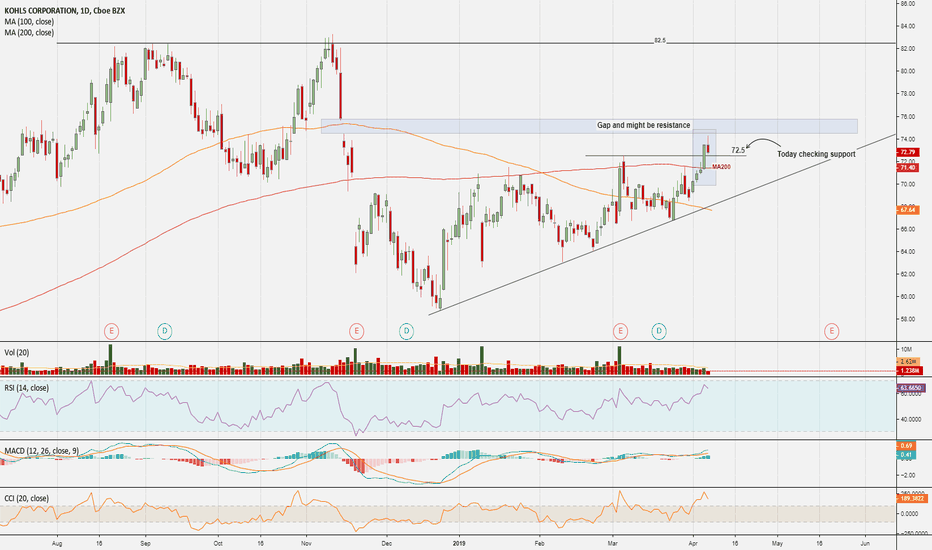Image resolution: width=932 pixels, height=550 pixels.
Task: Click the September dividend 'D' marker
Action: (x=165, y=331)
